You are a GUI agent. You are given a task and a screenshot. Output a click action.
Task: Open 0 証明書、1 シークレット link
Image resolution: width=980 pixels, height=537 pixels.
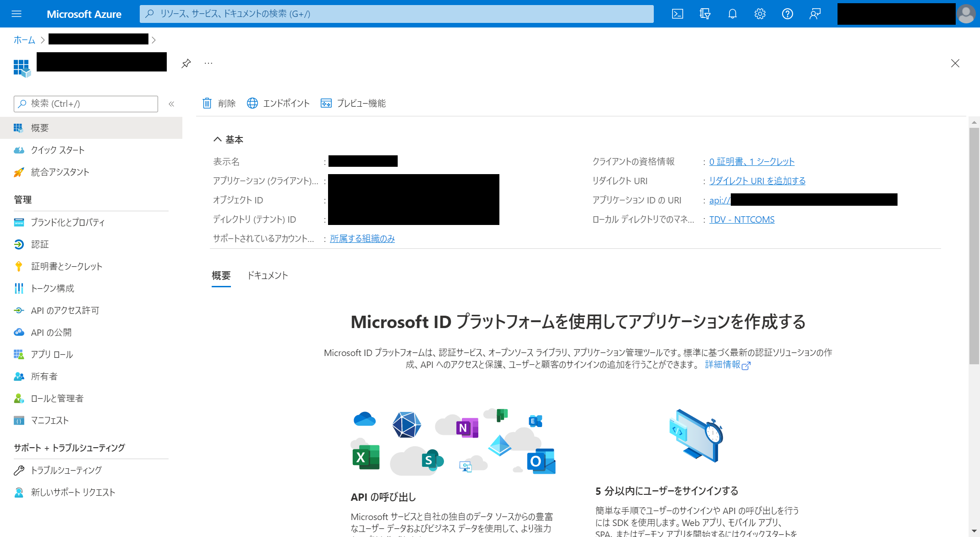tap(752, 161)
